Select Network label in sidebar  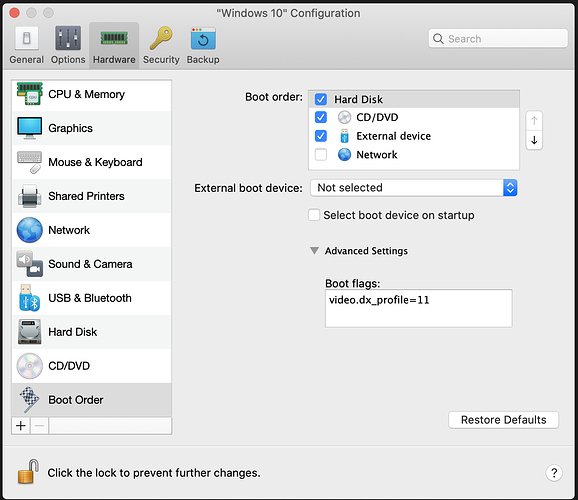(69, 230)
